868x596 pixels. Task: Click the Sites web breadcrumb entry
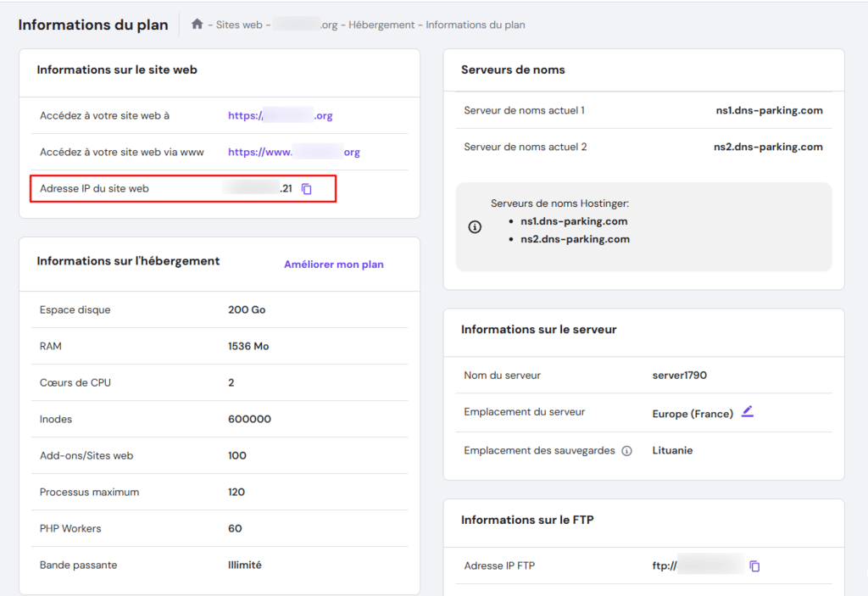238,25
